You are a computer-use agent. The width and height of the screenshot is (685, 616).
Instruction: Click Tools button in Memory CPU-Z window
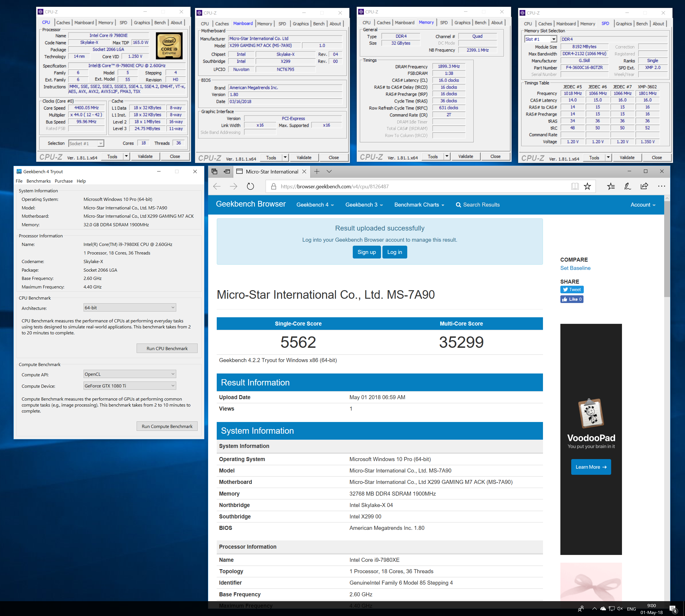click(433, 156)
